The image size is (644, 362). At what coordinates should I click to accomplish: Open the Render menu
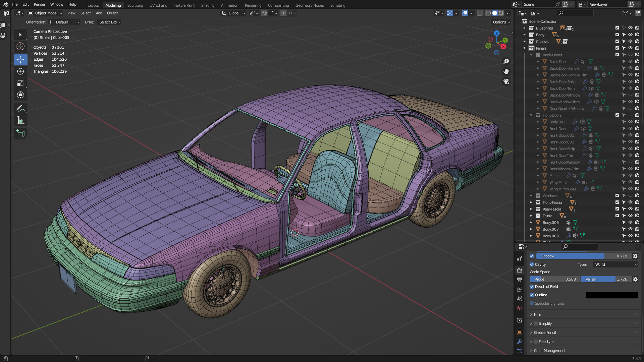pyautogui.click(x=40, y=4)
